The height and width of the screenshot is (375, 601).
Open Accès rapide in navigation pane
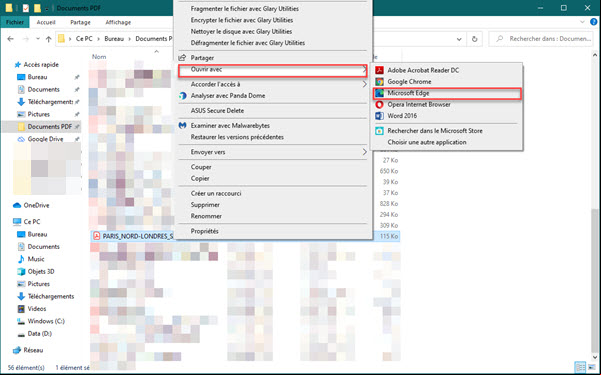[x=41, y=64]
